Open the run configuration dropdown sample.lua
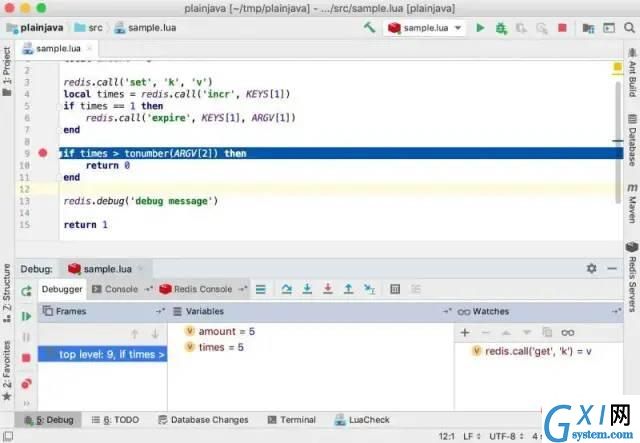640x443 pixels. pos(424,28)
